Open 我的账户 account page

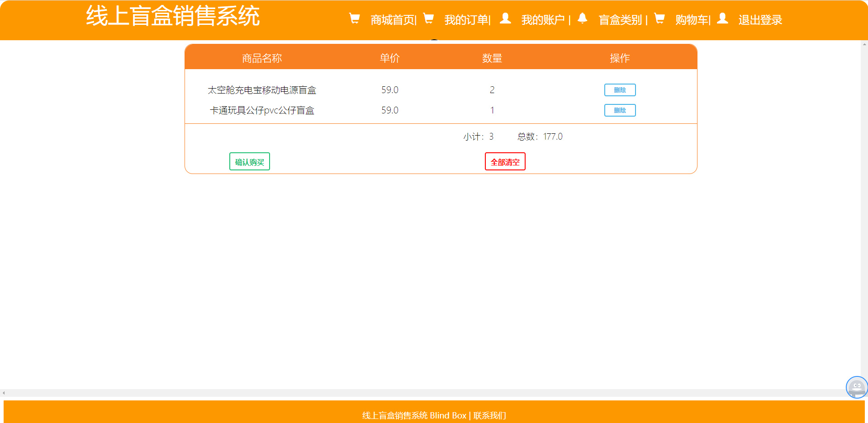543,20
